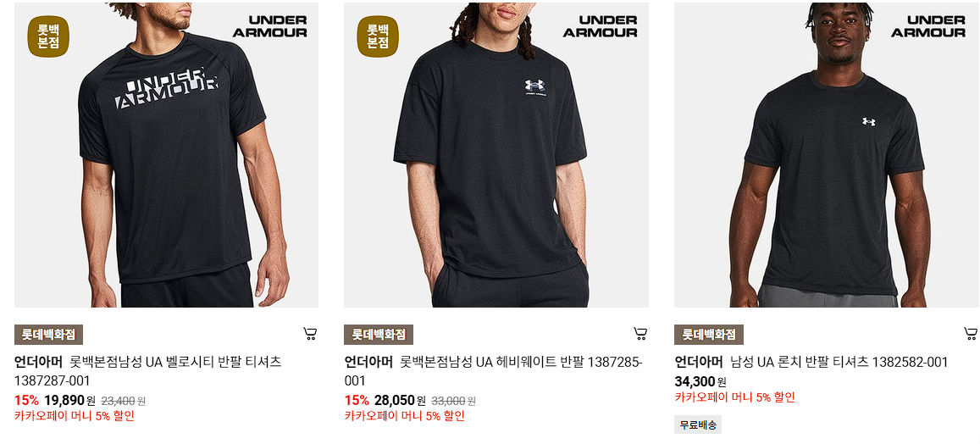The height and width of the screenshot is (444, 980).
Task: Add the Velocity tee to cart
Action: click(x=310, y=333)
